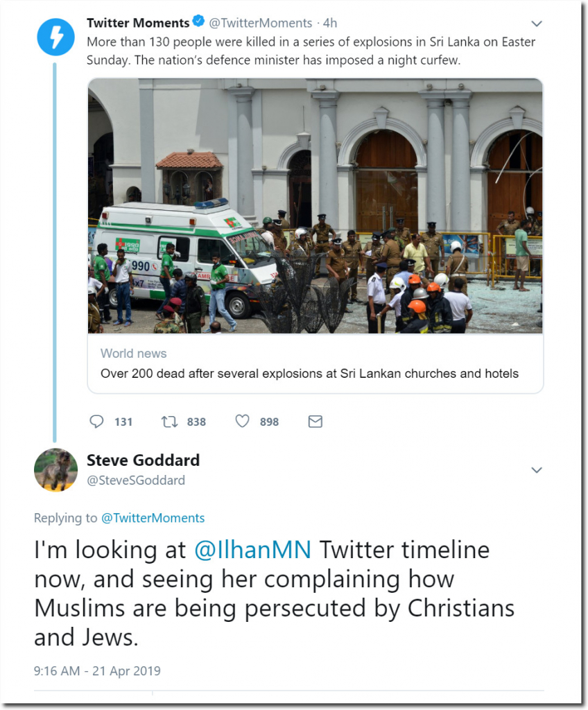
Task: Click the World news label
Action: point(133,354)
